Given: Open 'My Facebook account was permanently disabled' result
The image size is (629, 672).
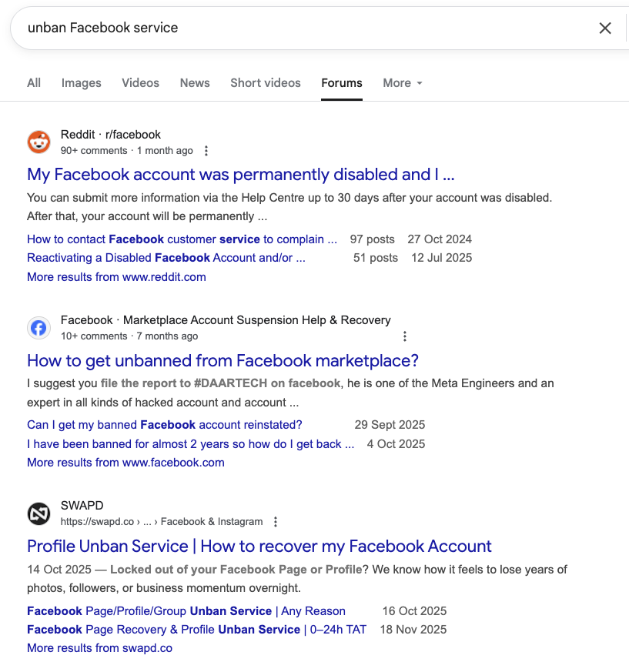Looking at the screenshot, I should point(240,175).
